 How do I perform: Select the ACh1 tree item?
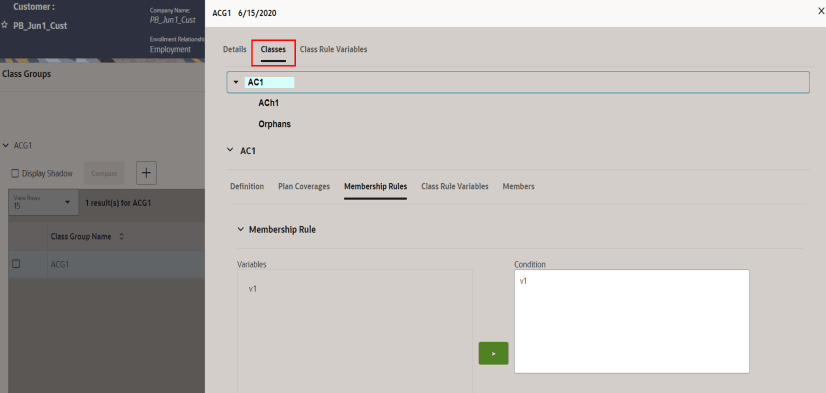click(268, 103)
